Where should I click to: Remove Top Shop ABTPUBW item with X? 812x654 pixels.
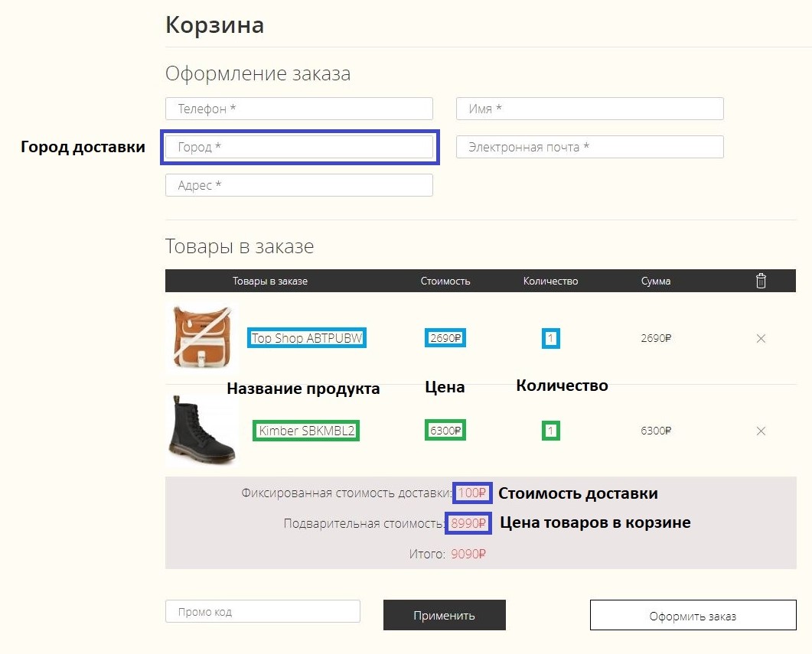coord(761,338)
